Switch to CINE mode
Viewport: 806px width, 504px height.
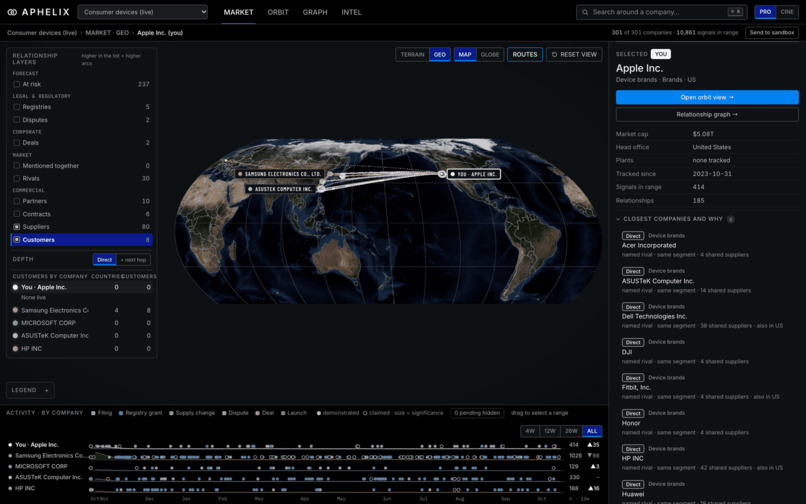pos(786,12)
